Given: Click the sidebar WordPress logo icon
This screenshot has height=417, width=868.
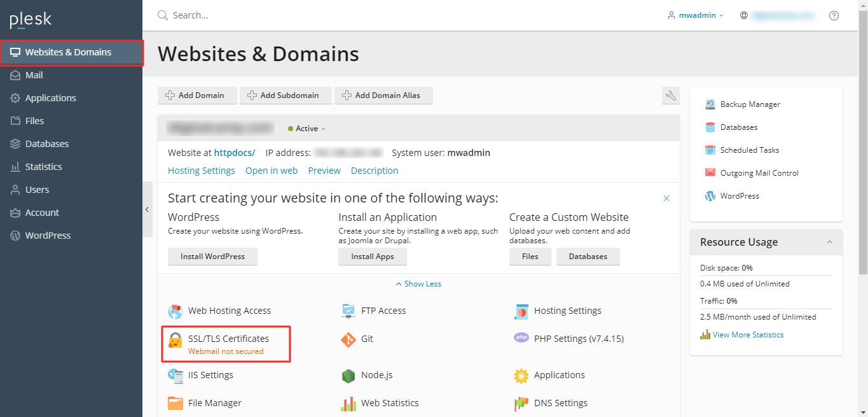Looking at the screenshot, I should coord(15,236).
